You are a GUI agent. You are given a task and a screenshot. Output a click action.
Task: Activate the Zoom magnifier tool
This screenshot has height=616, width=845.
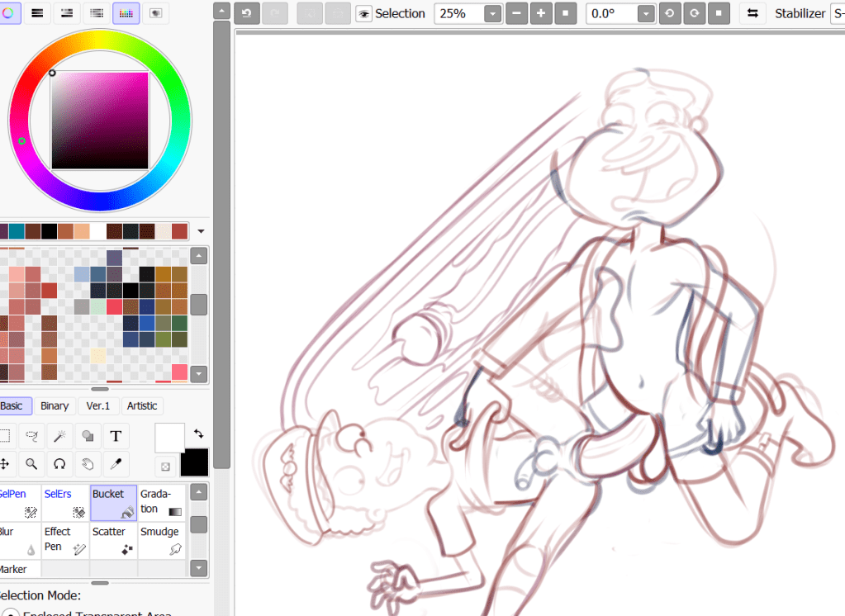point(31,464)
